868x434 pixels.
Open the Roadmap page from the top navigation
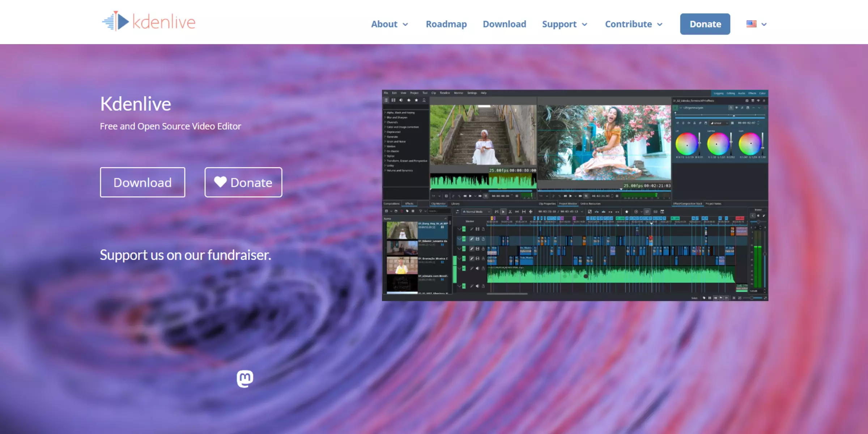(x=446, y=24)
